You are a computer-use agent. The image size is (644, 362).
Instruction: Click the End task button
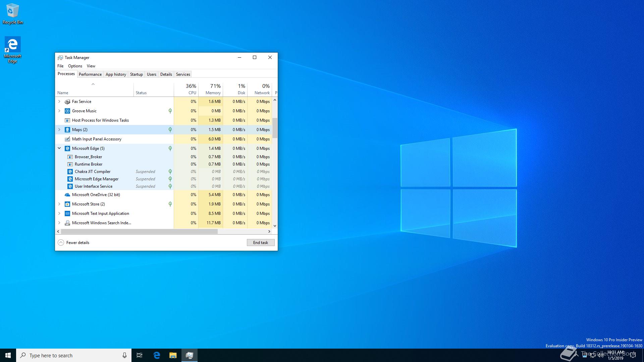click(x=261, y=243)
